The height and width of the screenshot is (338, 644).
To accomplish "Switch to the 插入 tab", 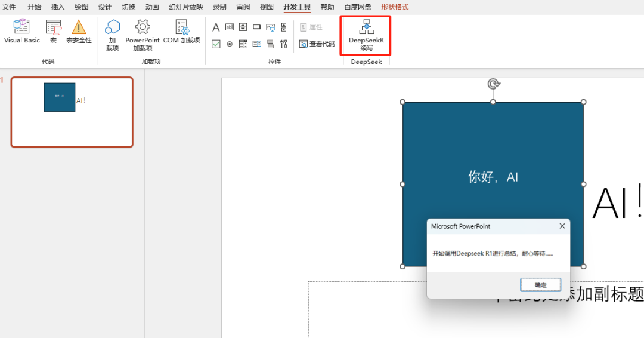I will [58, 7].
